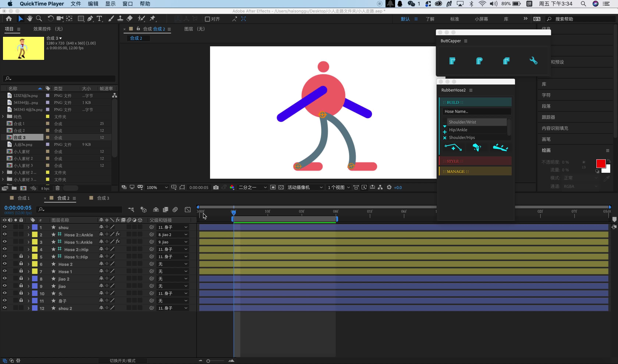Image resolution: width=618 pixels, height=364 pixels.
Task: Click the MANAGE section in RubberHose2
Action: click(475, 172)
